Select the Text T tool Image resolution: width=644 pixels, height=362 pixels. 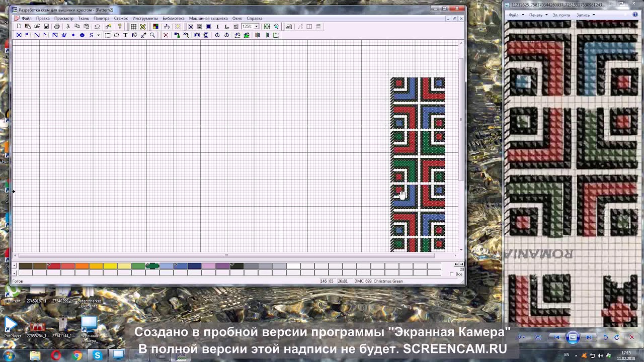click(125, 35)
